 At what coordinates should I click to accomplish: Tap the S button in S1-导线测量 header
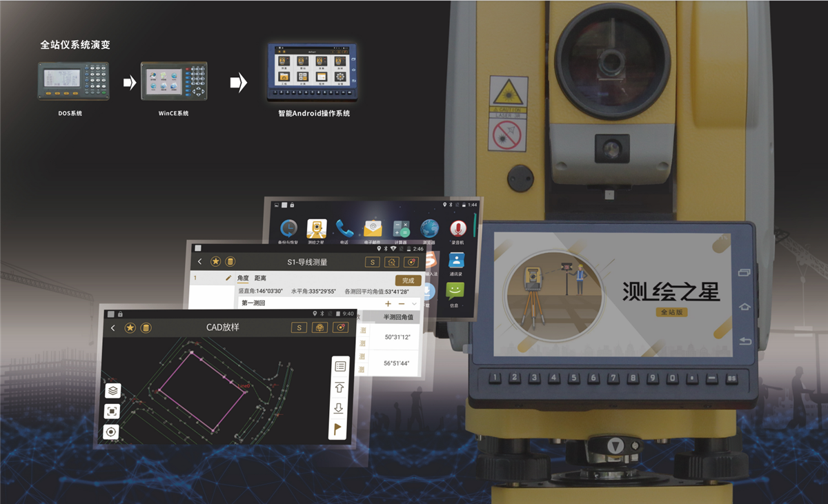tap(372, 262)
